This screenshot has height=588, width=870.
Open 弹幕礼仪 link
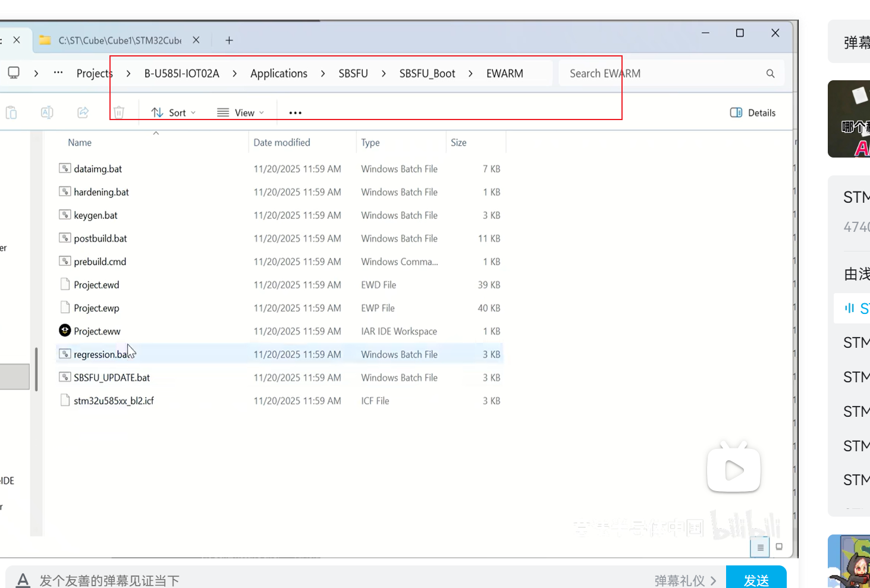(685, 580)
